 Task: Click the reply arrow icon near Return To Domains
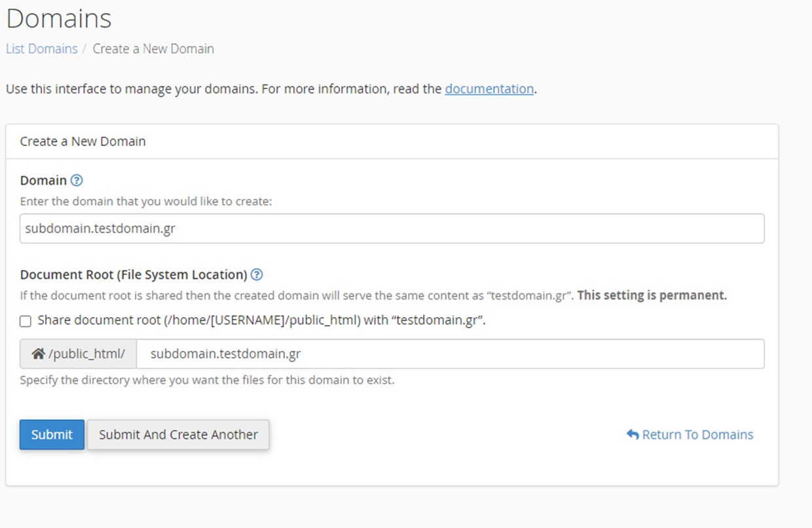point(632,434)
